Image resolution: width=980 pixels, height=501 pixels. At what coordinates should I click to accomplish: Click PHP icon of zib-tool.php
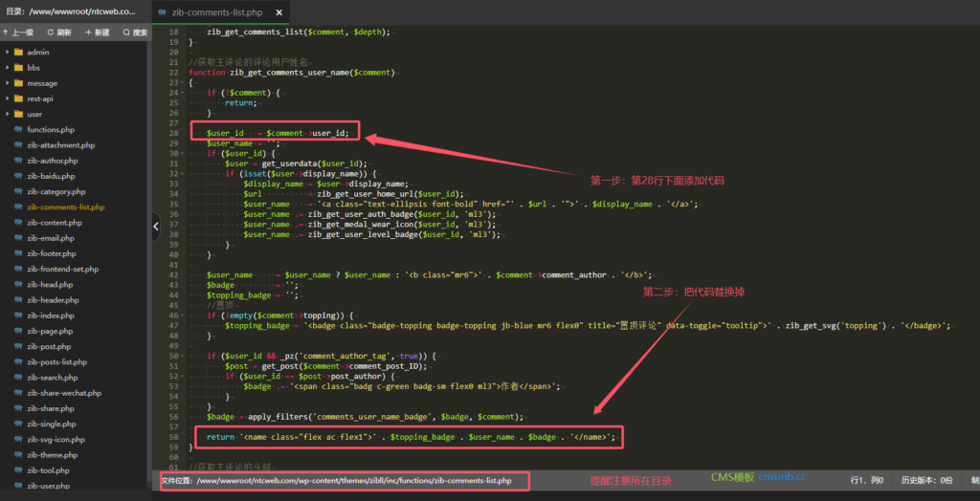(18, 470)
